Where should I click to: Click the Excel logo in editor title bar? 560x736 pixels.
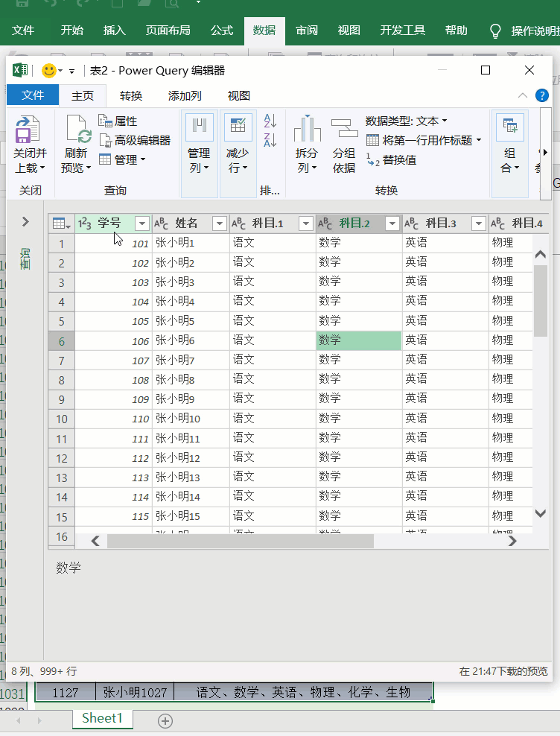click(19, 71)
